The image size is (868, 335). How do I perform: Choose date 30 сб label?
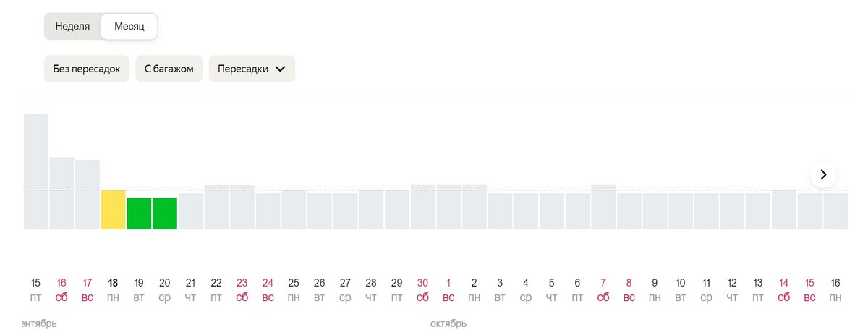coord(422,290)
